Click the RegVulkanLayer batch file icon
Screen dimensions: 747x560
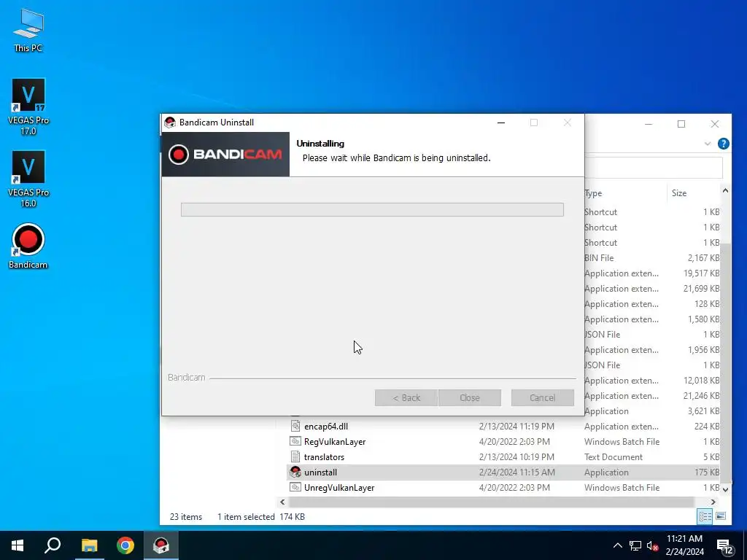(295, 441)
